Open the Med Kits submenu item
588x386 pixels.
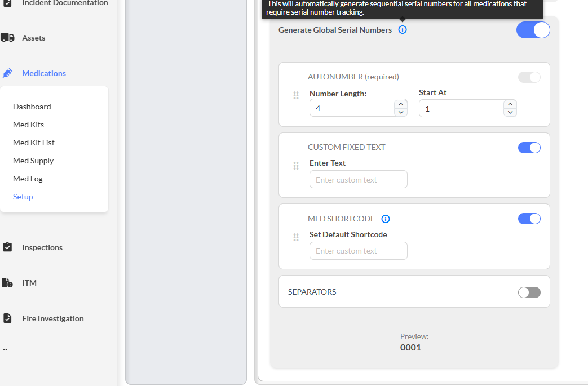click(28, 125)
